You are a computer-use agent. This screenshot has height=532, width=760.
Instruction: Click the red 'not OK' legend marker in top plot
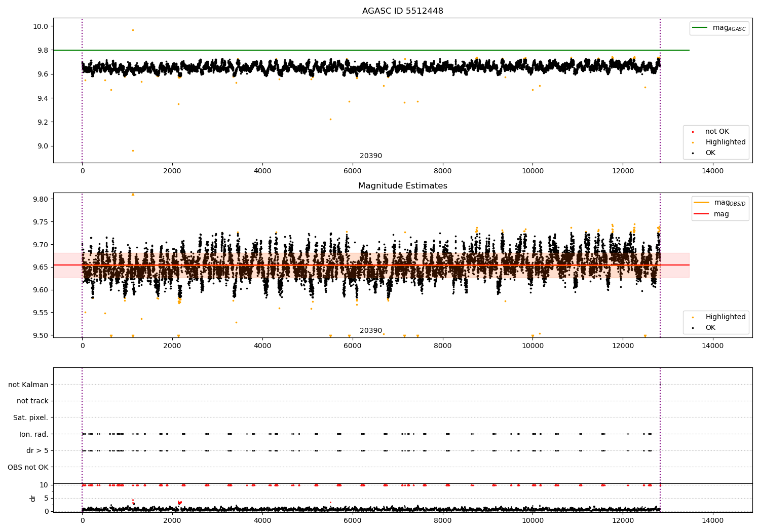pos(693,132)
